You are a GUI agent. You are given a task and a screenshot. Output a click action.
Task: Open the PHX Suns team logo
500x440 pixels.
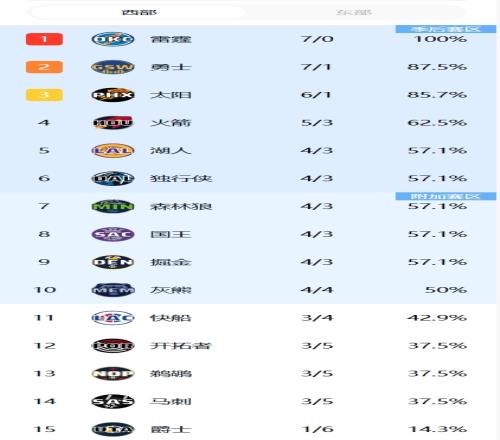pos(113,95)
